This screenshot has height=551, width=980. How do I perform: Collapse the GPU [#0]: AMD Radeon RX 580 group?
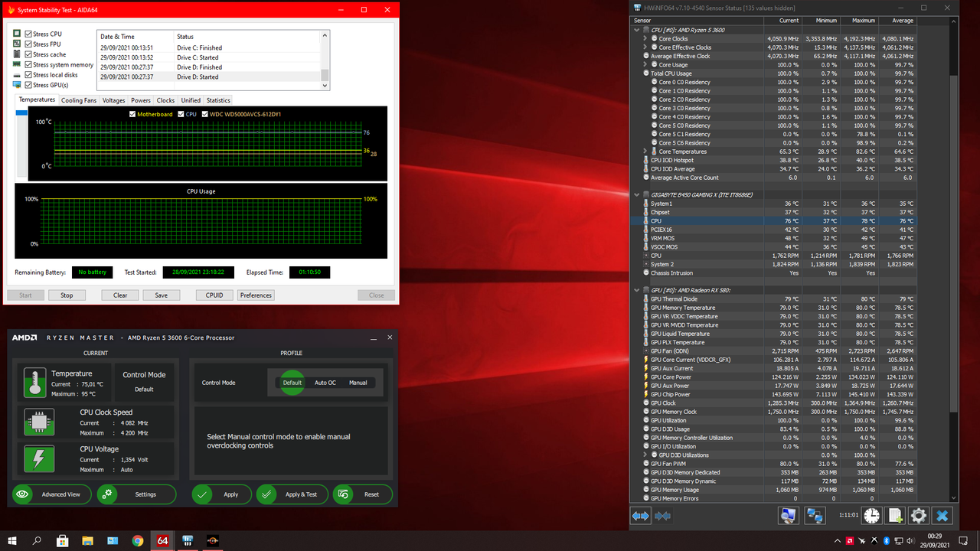click(636, 291)
